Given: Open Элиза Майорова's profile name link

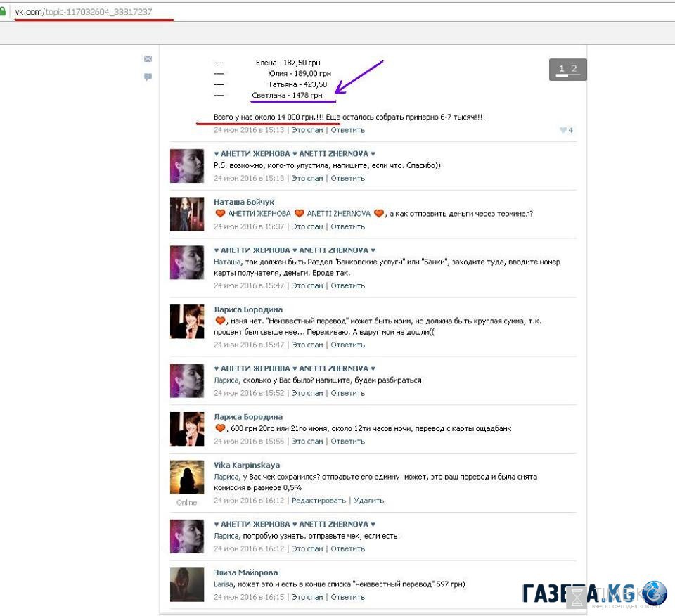Looking at the screenshot, I should coord(245,572).
